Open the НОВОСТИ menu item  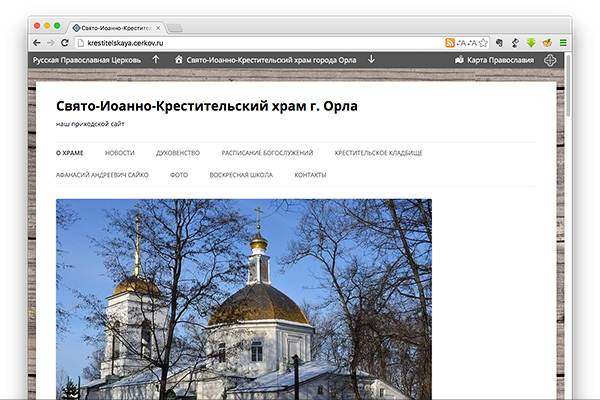point(120,153)
